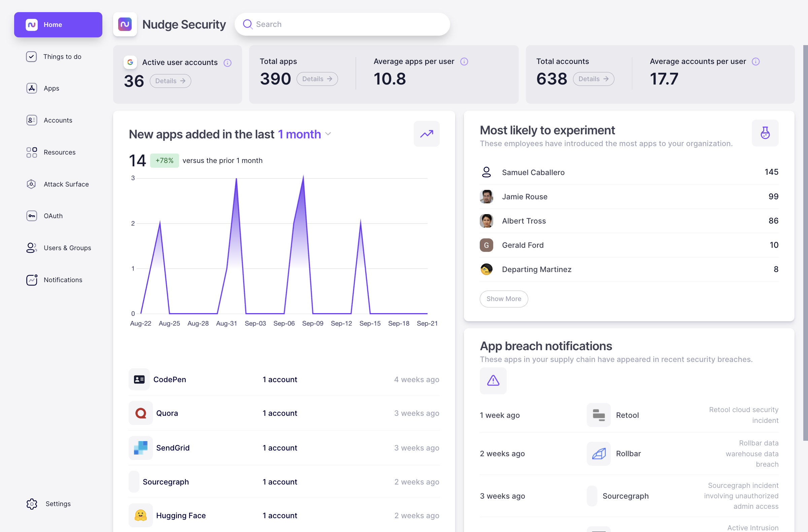Click info icon beside Active user accounts
This screenshot has width=808, height=532.
(x=228, y=63)
